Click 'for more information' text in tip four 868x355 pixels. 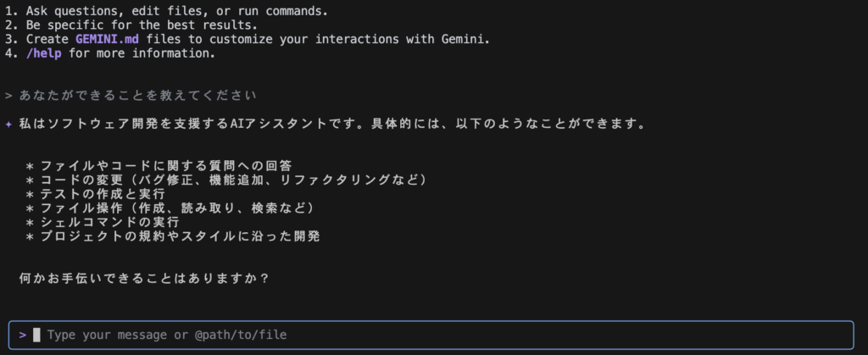[142, 53]
